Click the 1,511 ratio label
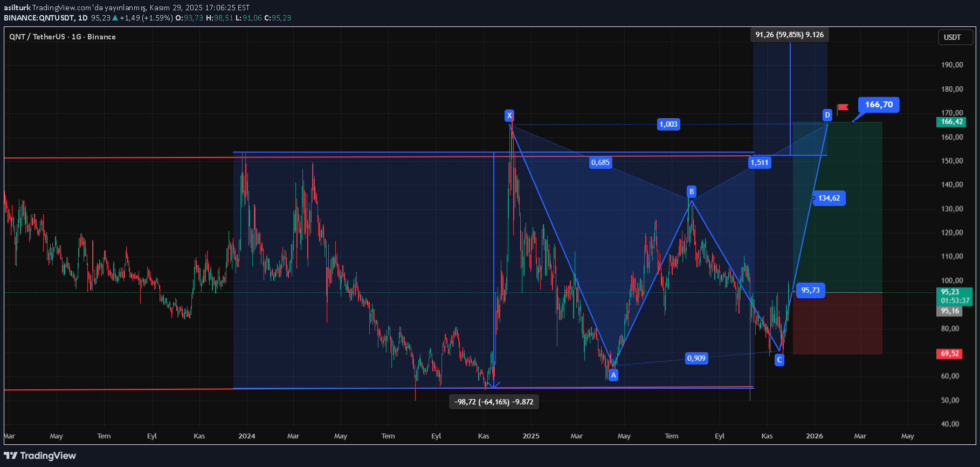The image size is (980, 467). point(760,162)
